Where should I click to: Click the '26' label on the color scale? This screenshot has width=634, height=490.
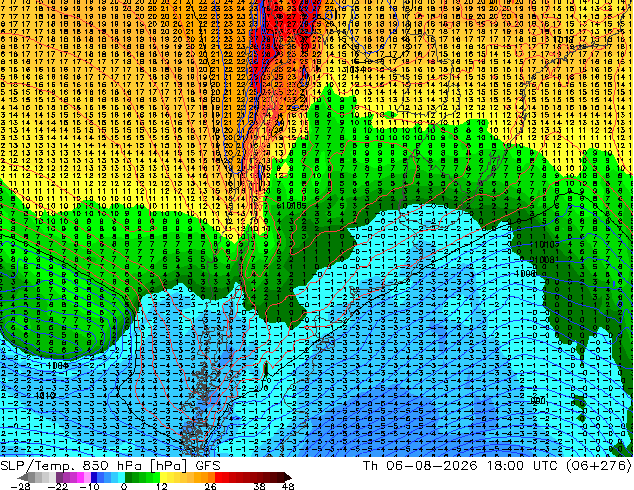pyautogui.click(x=210, y=486)
